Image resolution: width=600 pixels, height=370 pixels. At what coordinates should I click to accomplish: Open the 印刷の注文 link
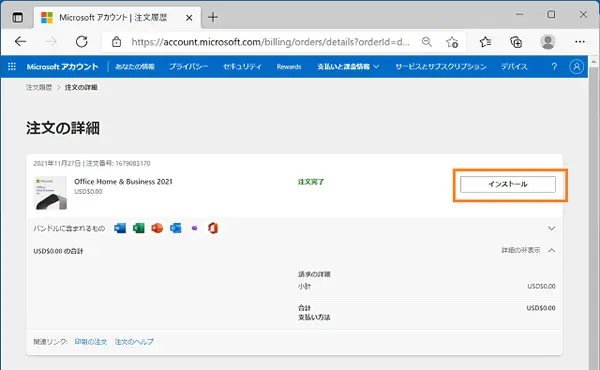91,342
